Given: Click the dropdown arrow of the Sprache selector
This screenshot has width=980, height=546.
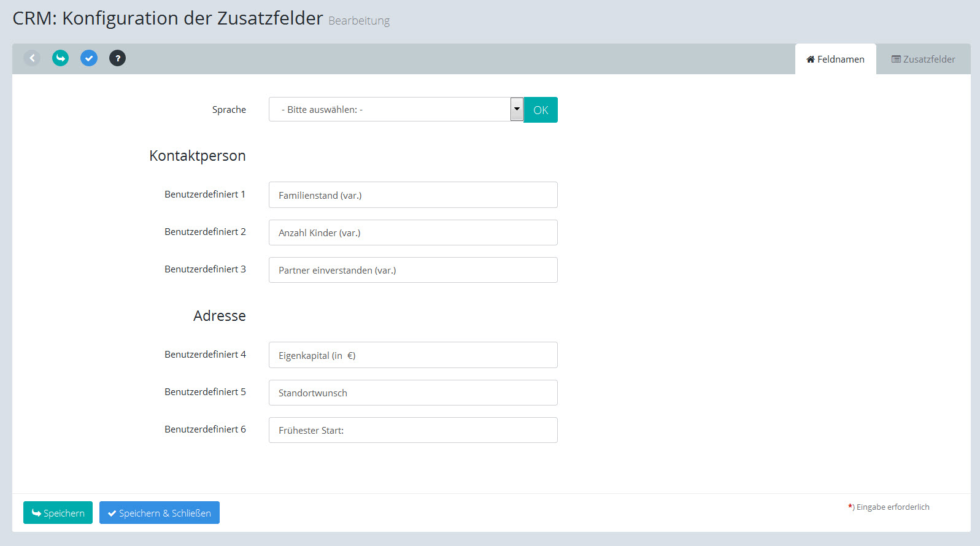Looking at the screenshot, I should [517, 110].
